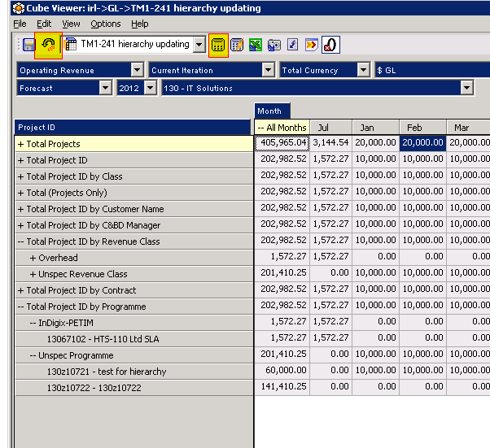Open the Total Currency dropdown
The width and height of the screenshot is (490, 448).
point(363,70)
